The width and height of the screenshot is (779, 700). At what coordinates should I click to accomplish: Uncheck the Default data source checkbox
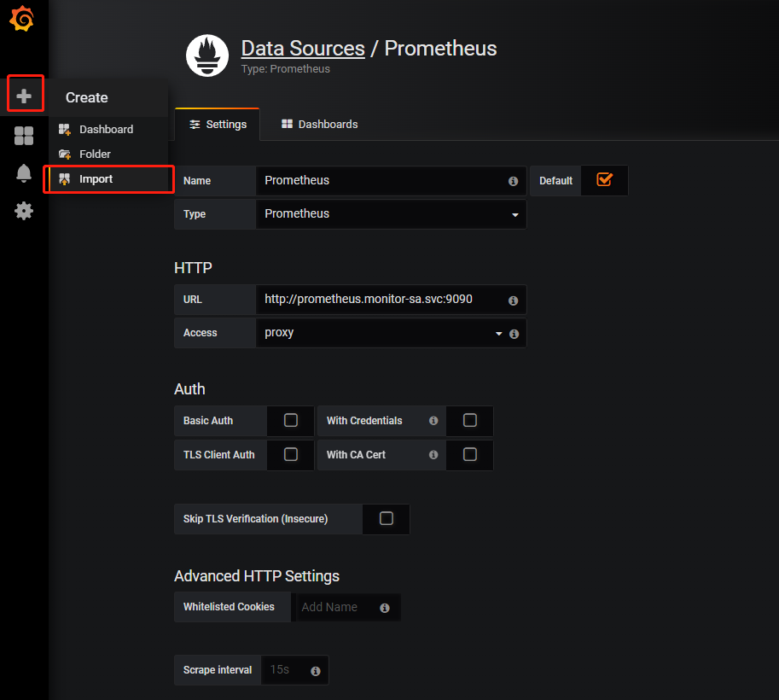604,180
